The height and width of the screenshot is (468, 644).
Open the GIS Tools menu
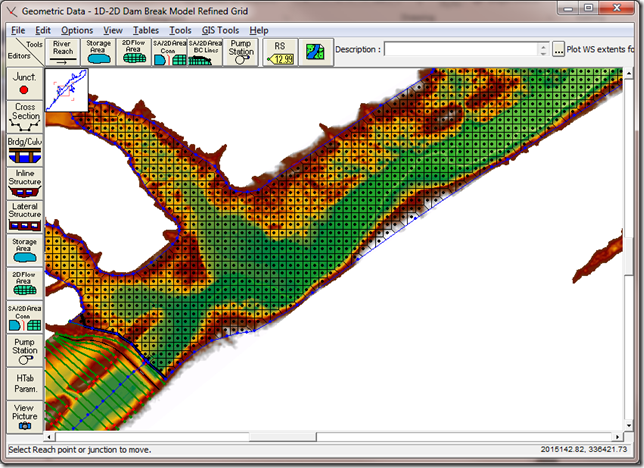220,31
